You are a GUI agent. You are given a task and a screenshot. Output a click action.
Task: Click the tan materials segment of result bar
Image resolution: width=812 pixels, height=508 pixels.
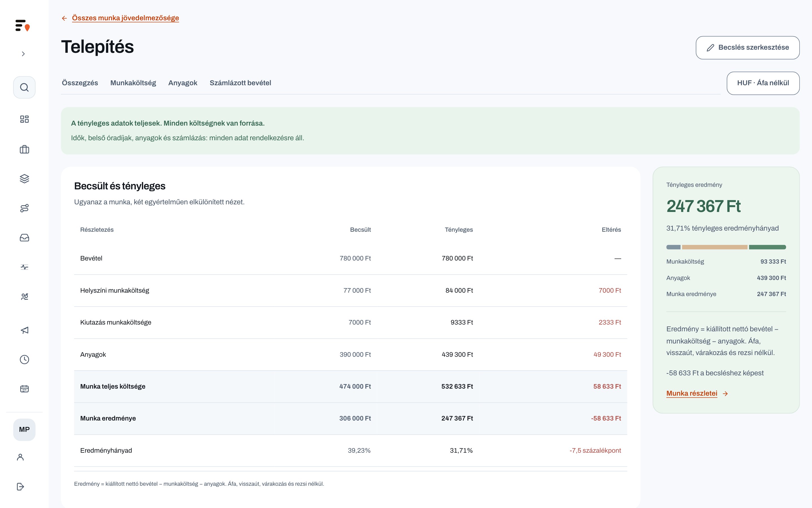pyautogui.click(x=715, y=247)
